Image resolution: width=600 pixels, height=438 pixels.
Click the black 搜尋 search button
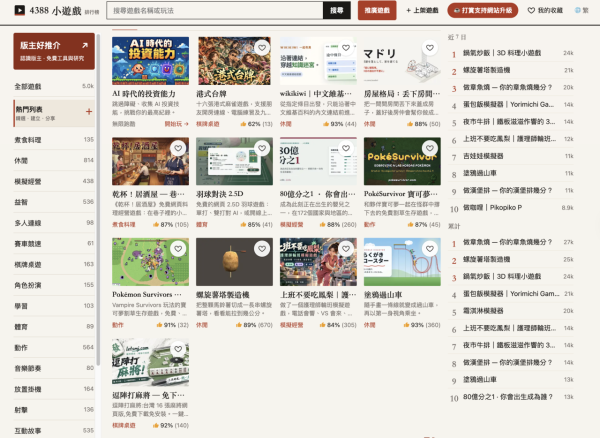point(337,10)
